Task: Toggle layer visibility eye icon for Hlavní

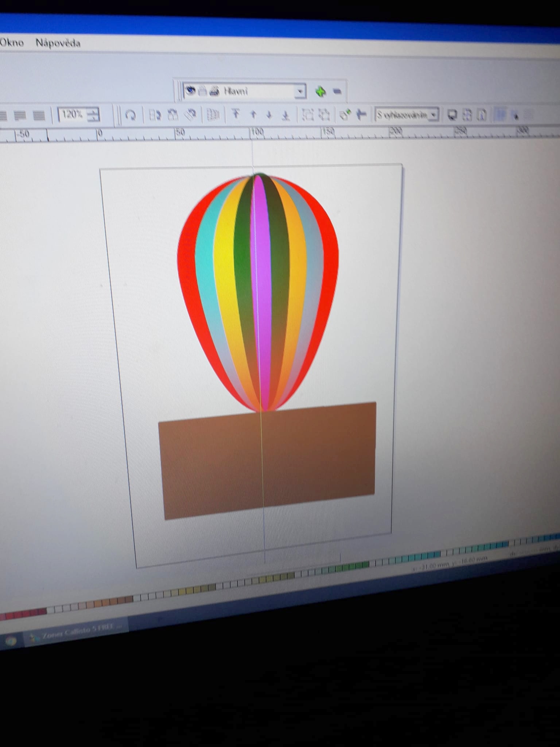Action: (191, 91)
